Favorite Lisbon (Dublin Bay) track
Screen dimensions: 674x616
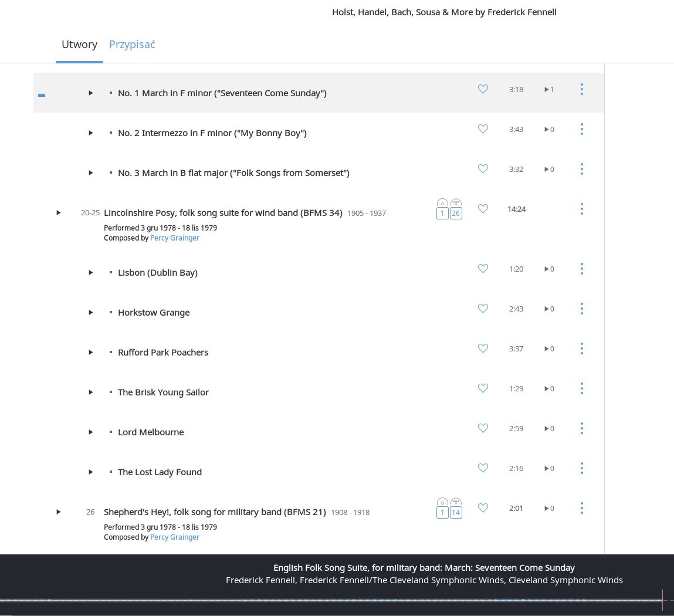click(x=483, y=269)
